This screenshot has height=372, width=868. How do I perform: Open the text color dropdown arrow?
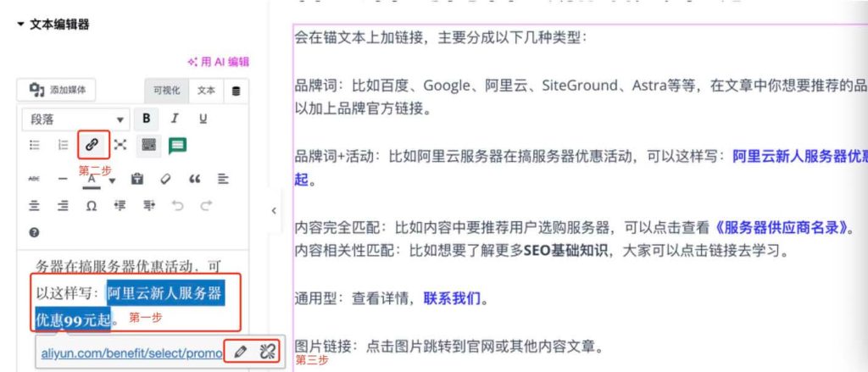click(112, 180)
